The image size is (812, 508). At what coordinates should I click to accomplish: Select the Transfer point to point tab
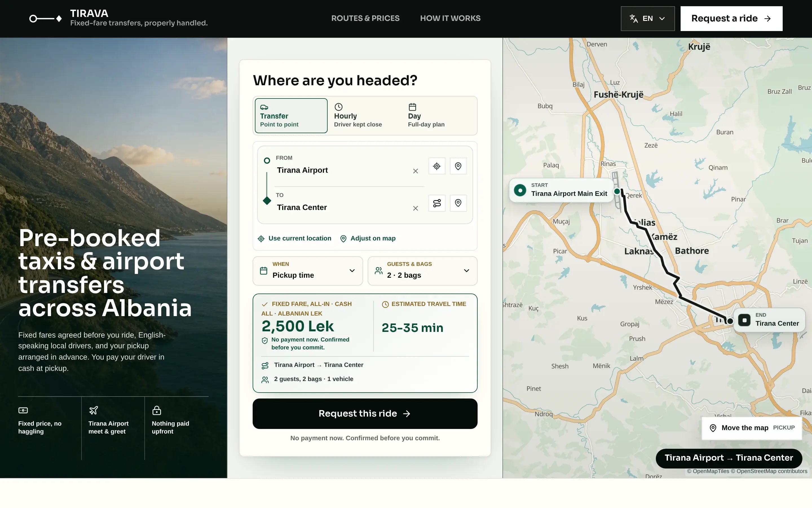tap(291, 116)
